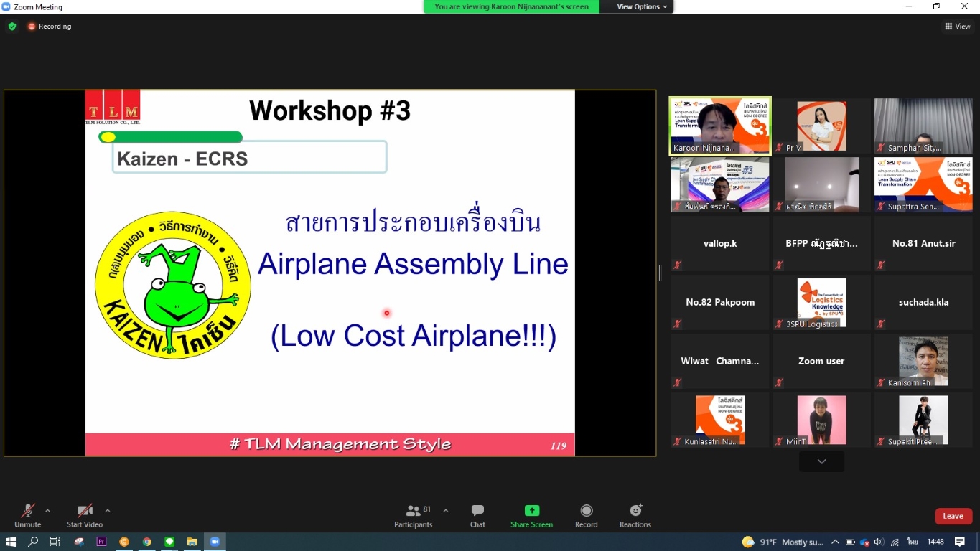The height and width of the screenshot is (551, 980).
Task: Click the divider handle between share and gallery
Action: 661,273
